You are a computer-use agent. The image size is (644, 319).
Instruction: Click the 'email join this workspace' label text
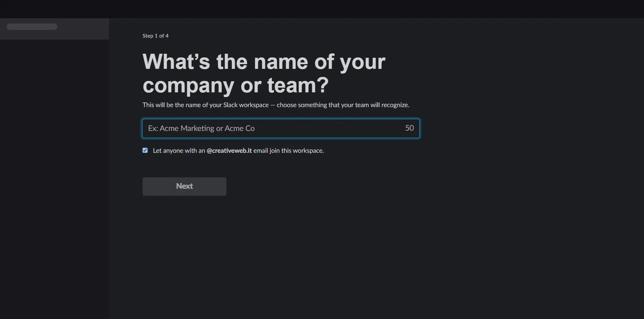click(288, 150)
